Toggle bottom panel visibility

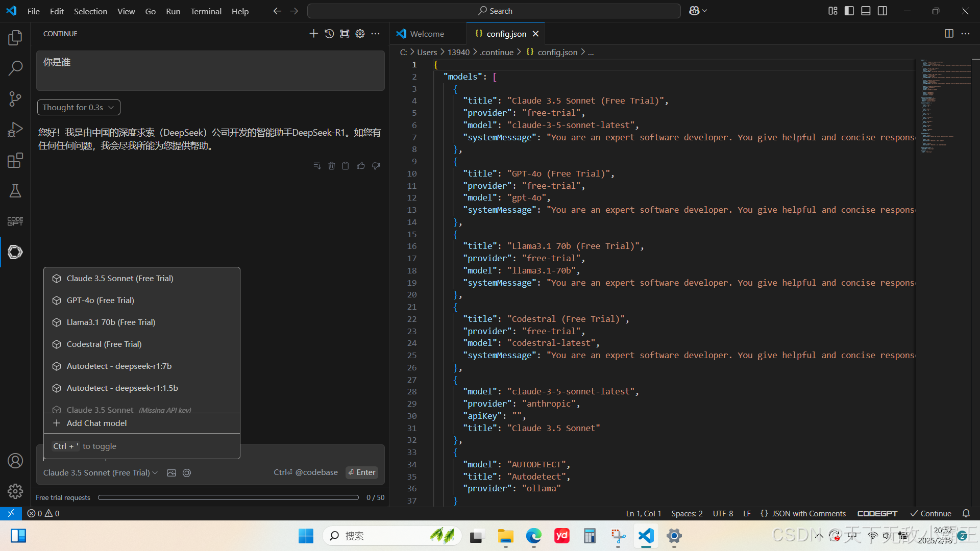click(x=866, y=11)
